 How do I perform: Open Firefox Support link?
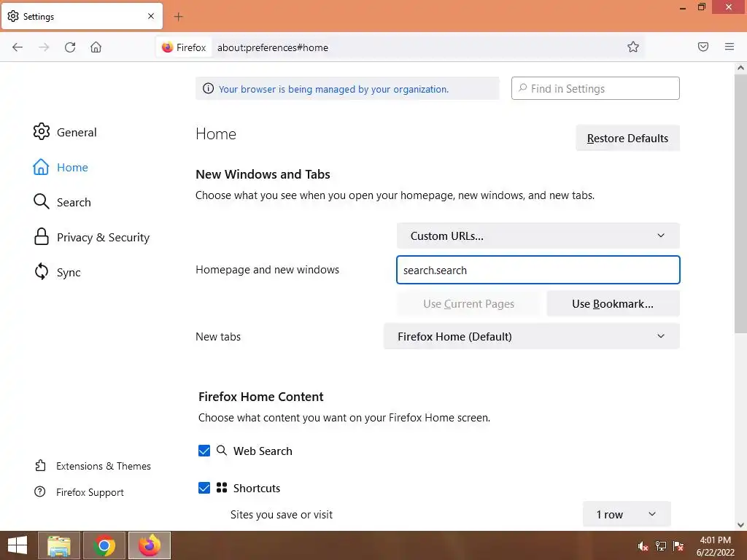[79, 492]
